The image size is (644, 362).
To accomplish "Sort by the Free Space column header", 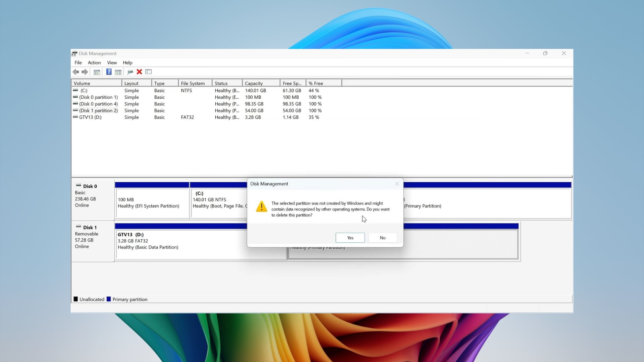I will (293, 83).
